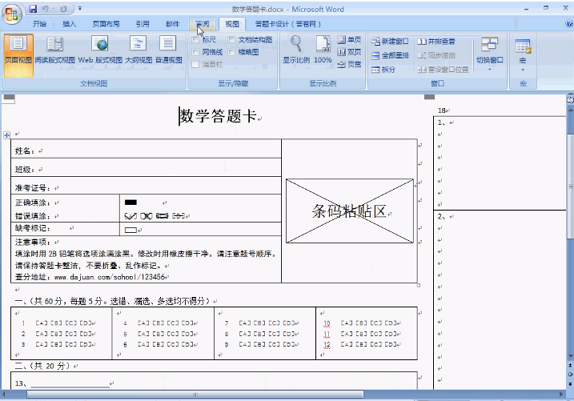Open the 引用 References tab

tap(142, 24)
